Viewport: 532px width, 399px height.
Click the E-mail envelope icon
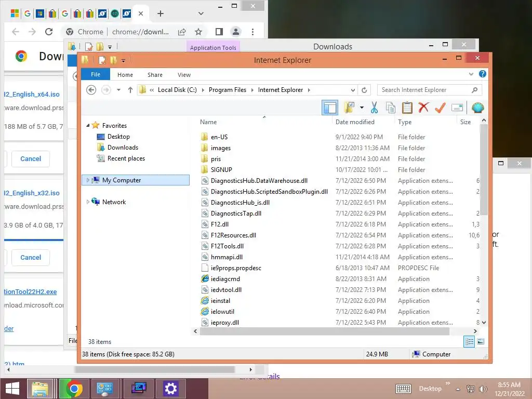coord(457,108)
